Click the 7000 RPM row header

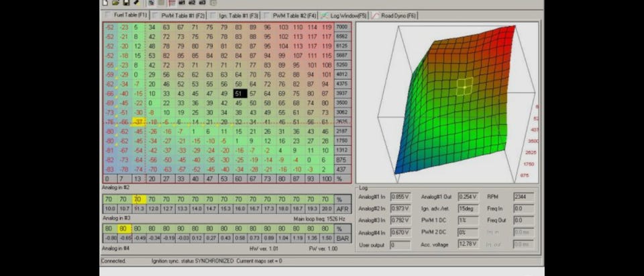pos(343,27)
